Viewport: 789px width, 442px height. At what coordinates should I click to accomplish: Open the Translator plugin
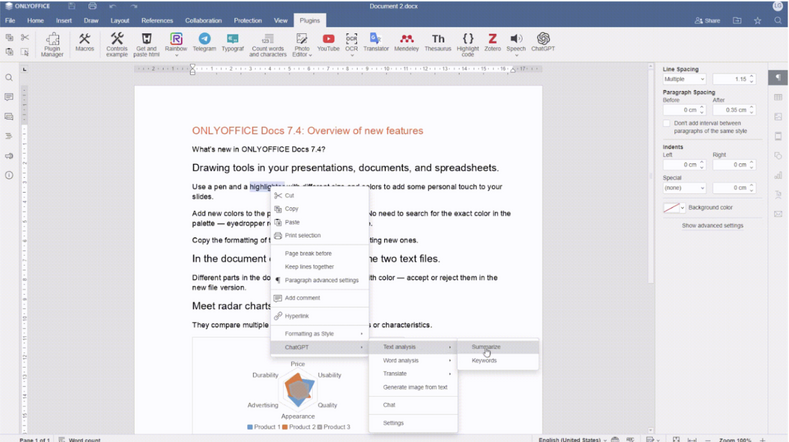[x=376, y=42]
